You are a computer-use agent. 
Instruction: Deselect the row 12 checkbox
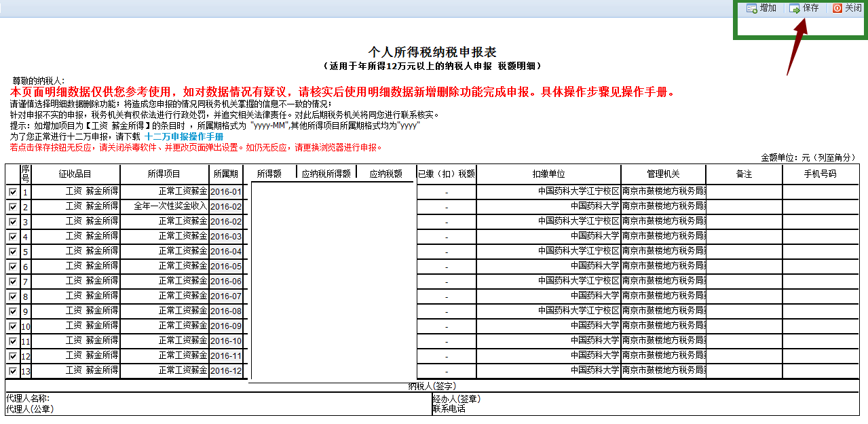[13, 356]
